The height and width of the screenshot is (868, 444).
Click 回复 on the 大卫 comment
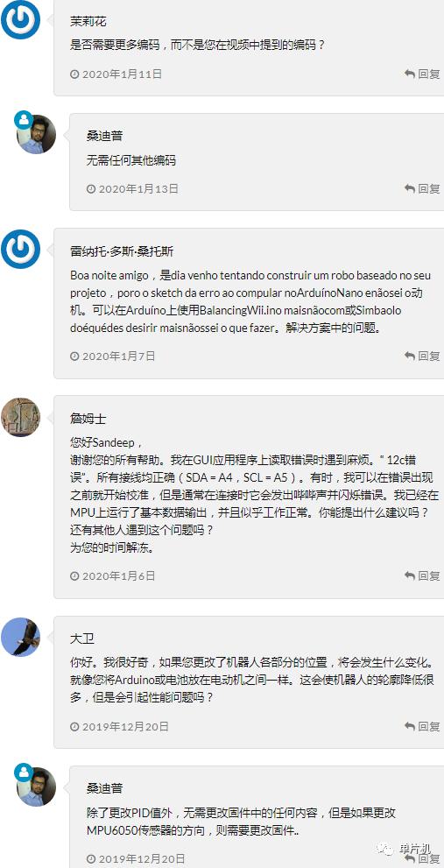pos(422,726)
